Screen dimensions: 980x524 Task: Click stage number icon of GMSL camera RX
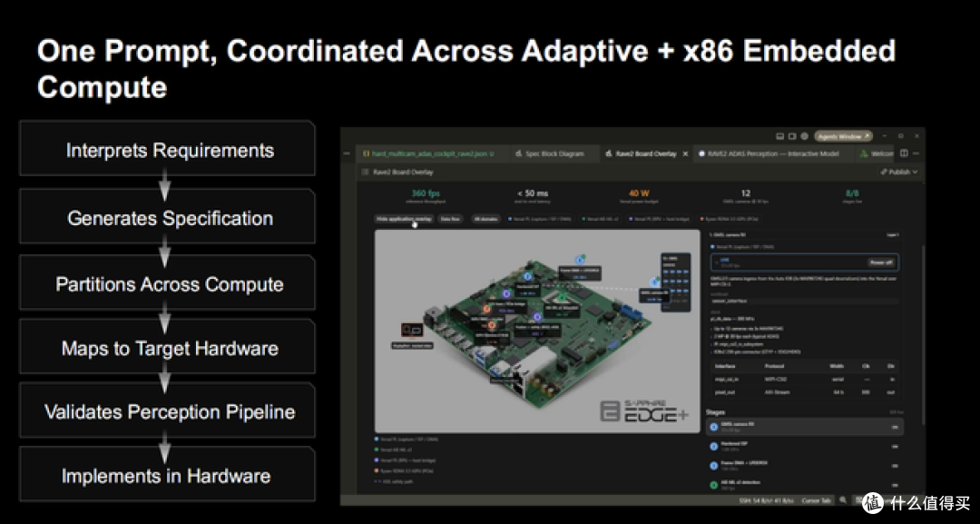pos(714,427)
